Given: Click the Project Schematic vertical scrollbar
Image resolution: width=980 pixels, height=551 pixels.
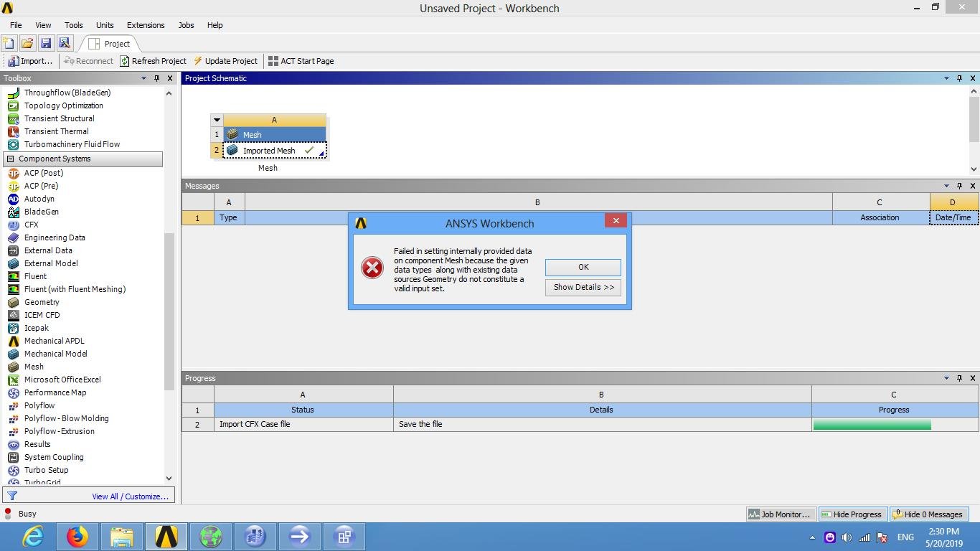Looking at the screenshot, I should pyautogui.click(x=974, y=119).
